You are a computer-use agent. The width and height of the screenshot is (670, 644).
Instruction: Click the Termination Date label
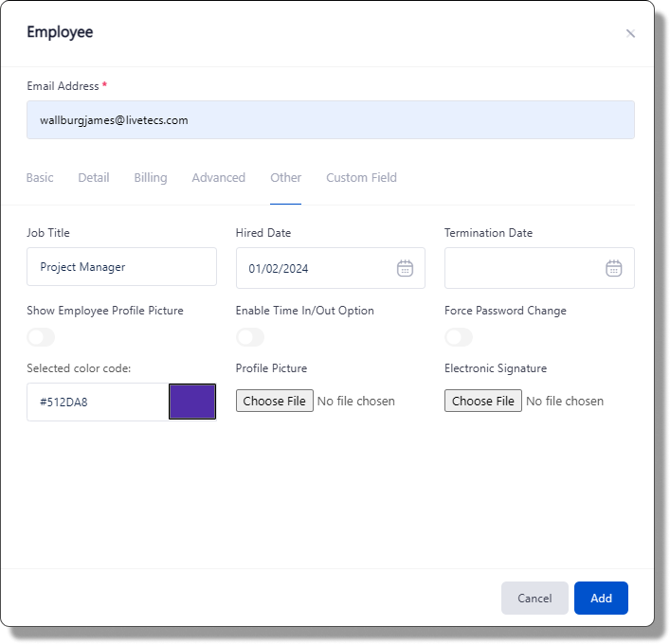pyautogui.click(x=488, y=233)
